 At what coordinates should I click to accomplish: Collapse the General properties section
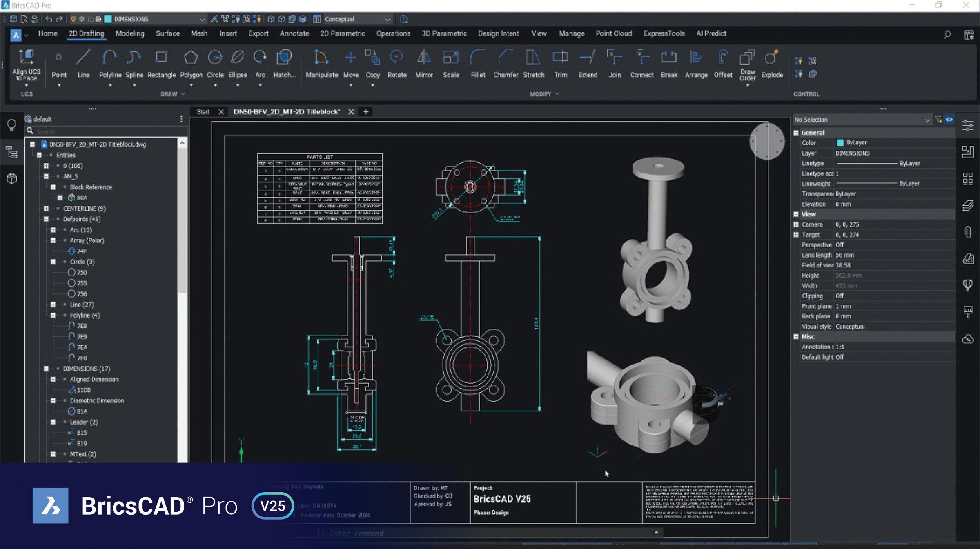tap(796, 133)
